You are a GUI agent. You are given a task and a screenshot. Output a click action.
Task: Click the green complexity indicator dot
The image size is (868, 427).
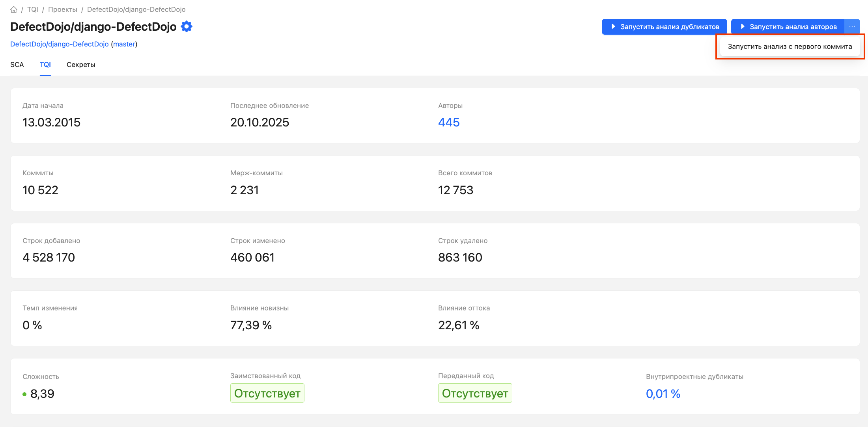click(x=24, y=394)
